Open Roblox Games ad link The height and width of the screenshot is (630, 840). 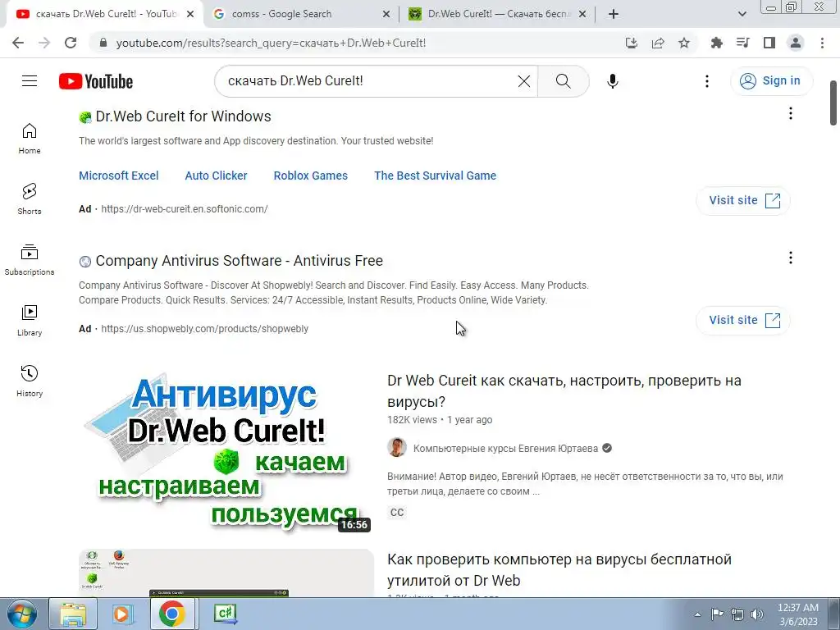click(x=311, y=176)
